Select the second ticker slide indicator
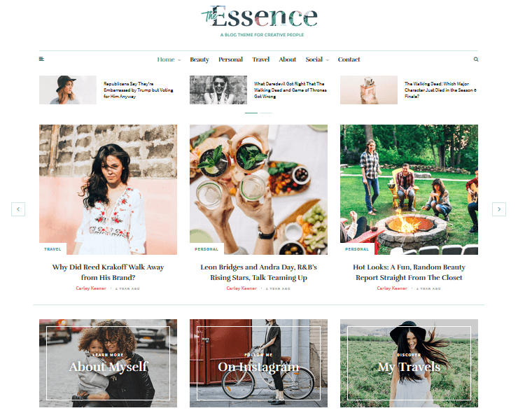The image size is (525, 420). point(266,113)
